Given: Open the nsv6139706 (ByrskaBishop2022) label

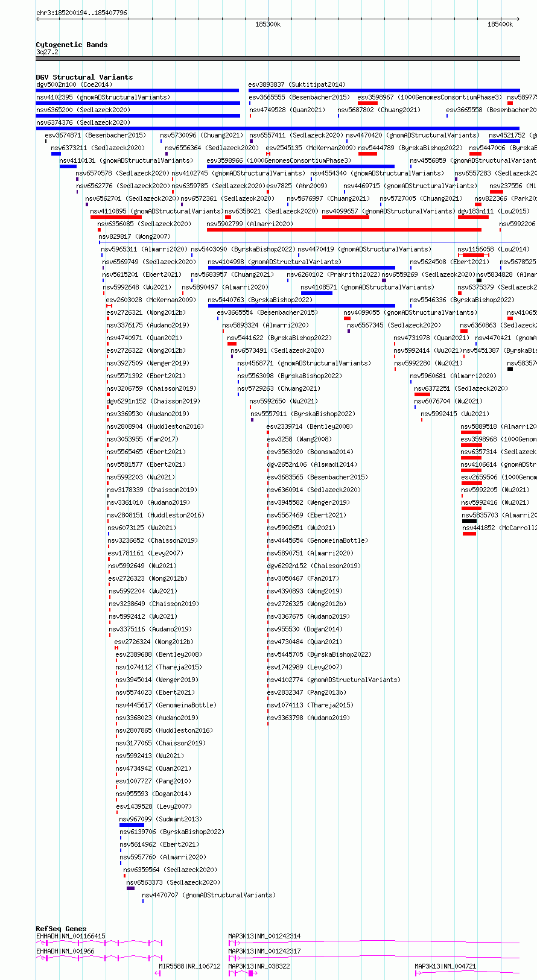Looking at the screenshot, I should [x=172, y=832].
